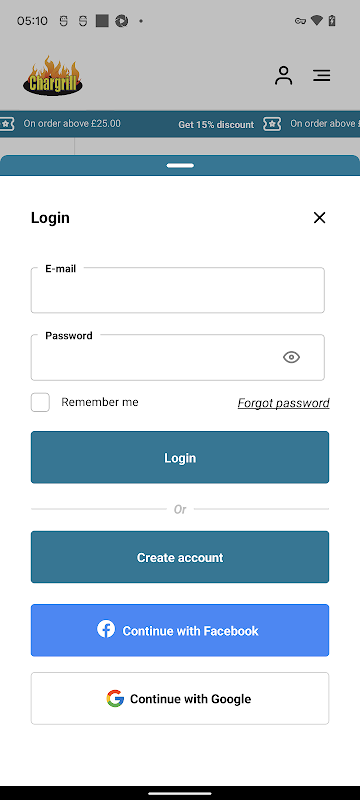Click the E-mail input field
The height and width of the screenshot is (800, 360).
(177, 290)
